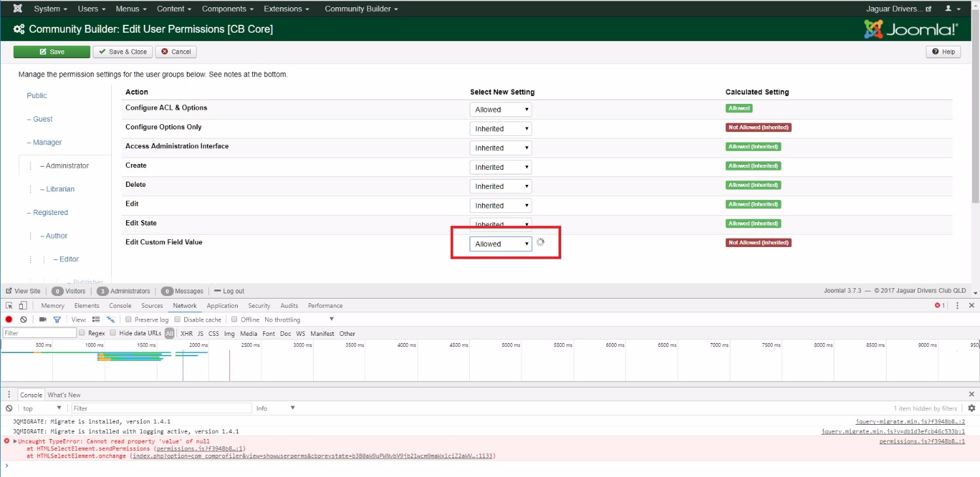The height and width of the screenshot is (477, 980).
Task: Click the green Save button
Action: coord(52,52)
